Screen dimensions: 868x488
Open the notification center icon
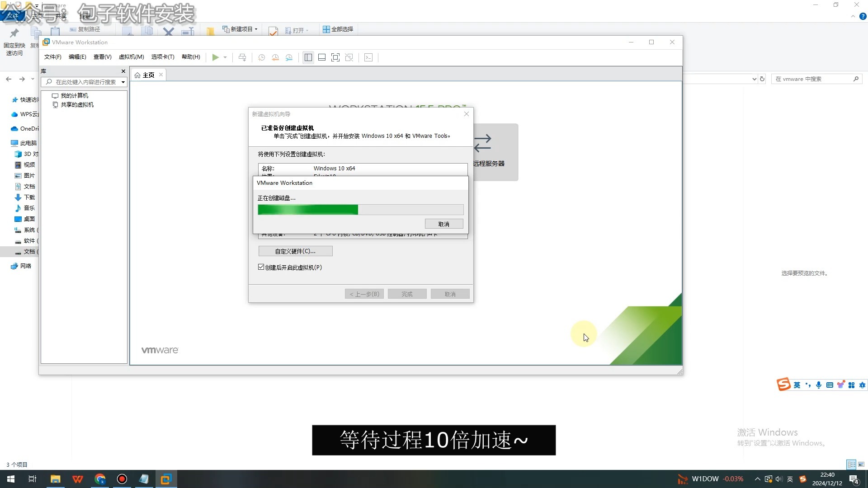pos(854,479)
